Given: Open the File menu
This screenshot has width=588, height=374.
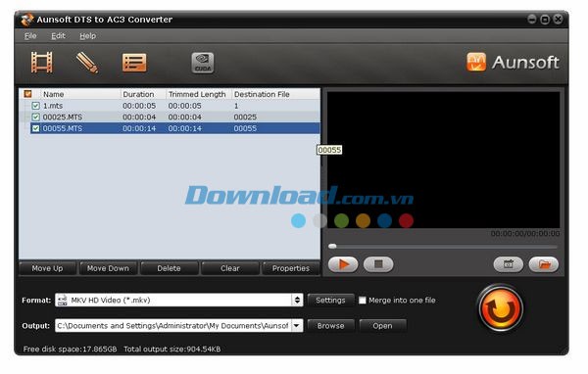Looking at the screenshot, I should coord(30,36).
